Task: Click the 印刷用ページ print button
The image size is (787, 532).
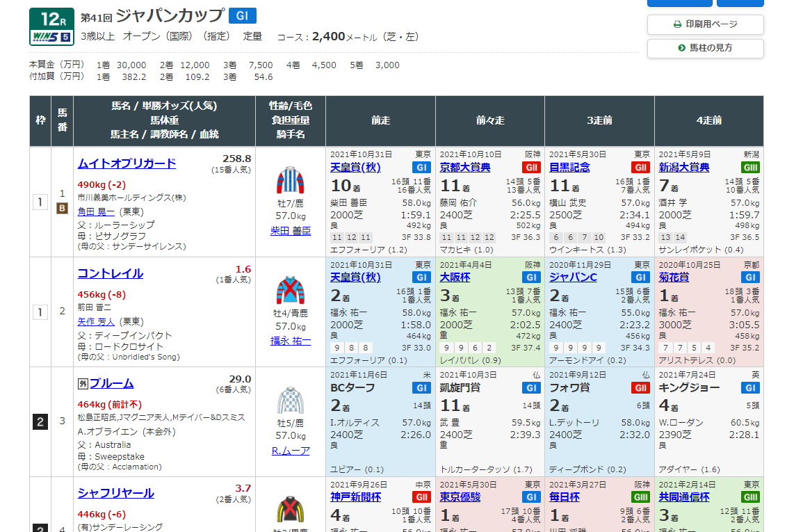Action: point(705,24)
